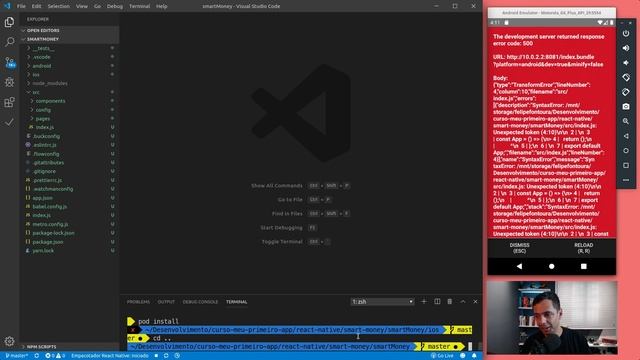Viewport: 640px width, 360px height.
Task: Tap Android home navigation button on phone
Action: [x=551, y=266]
